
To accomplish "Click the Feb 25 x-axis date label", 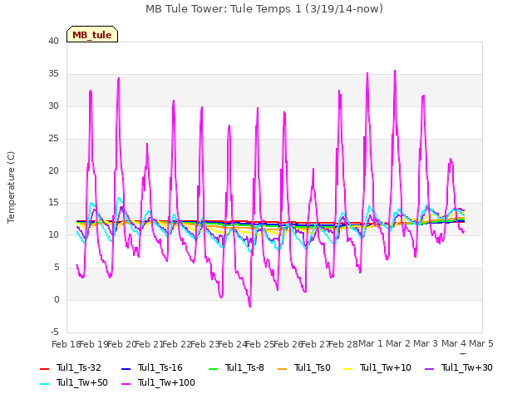I will tap(259, 344).
